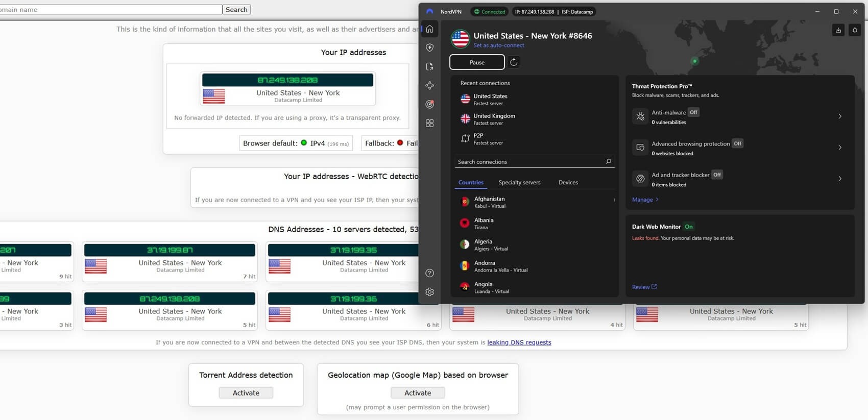
Task: Open NordVPN settings gear icon
Action: coord(429,292)
